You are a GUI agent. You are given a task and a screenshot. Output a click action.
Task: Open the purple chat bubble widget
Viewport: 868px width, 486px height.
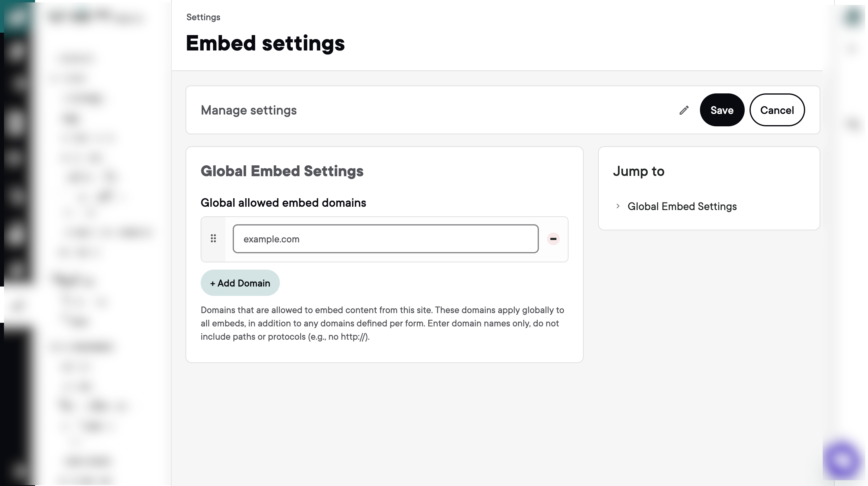click(x=843, y=460)
